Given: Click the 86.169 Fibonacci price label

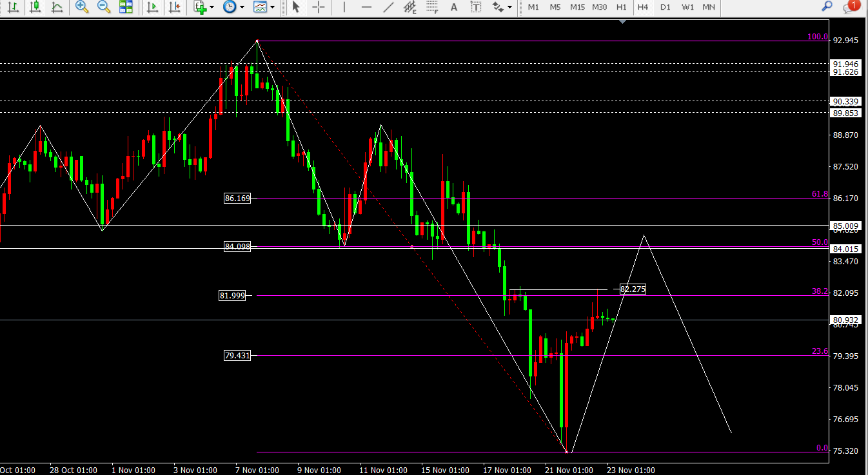Looking at the screenshot, I should click(237, 199).
